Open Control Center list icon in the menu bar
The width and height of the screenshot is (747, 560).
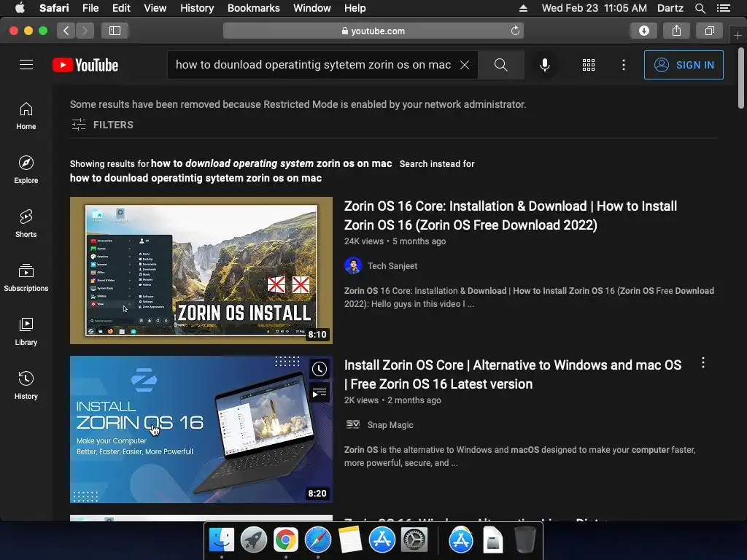724,8
